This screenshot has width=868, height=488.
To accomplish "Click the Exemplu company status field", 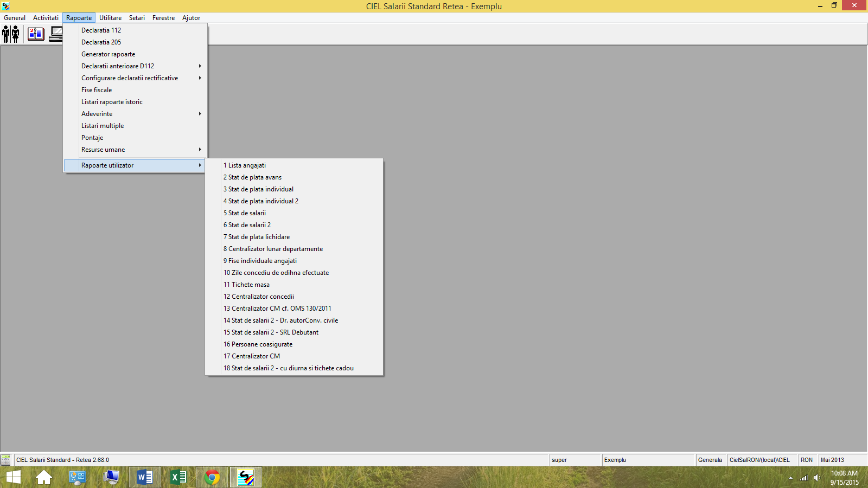I will coord(648,460).
